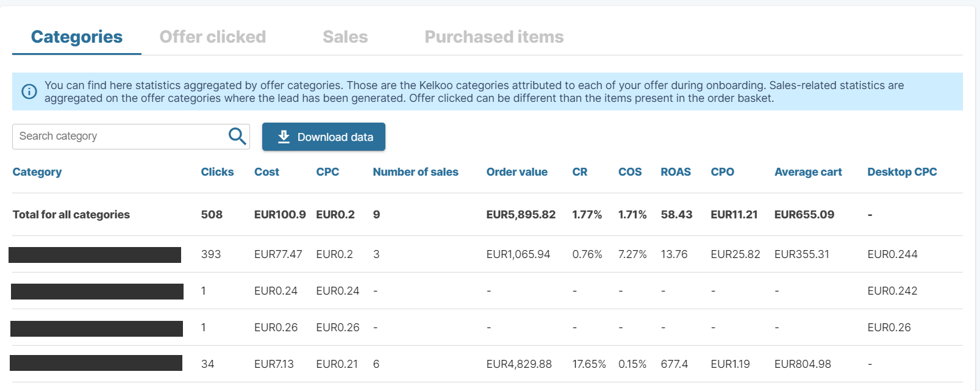Click the COS column header
Image resolution: width=980 pixels, height=391 pixels.
click(630, 172)
